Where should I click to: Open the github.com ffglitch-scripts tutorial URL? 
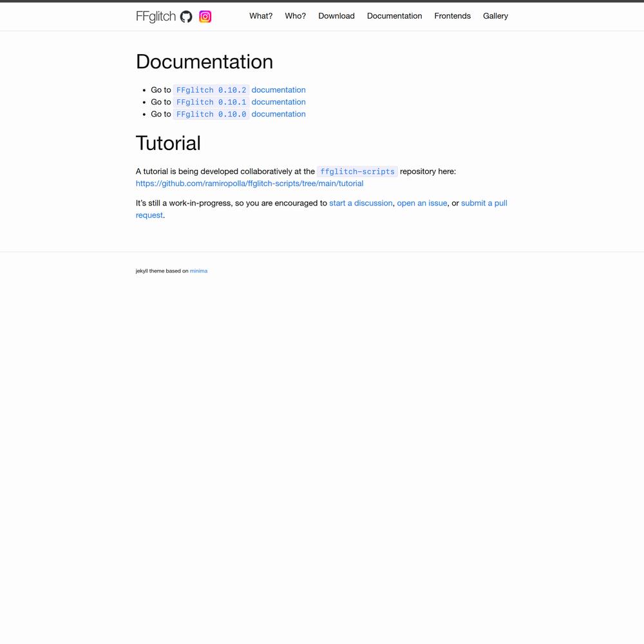coord(250,184)
